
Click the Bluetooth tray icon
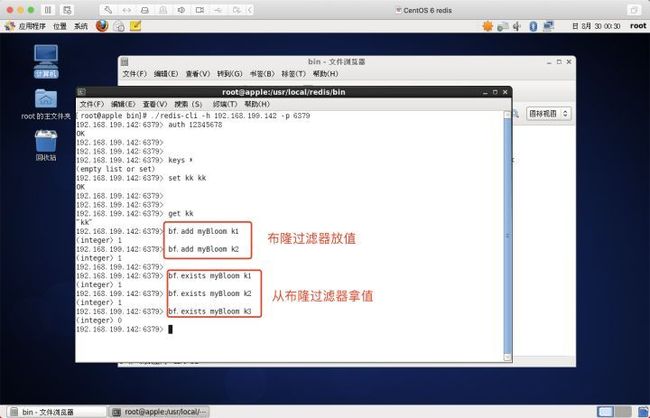(x=533, y=26)
